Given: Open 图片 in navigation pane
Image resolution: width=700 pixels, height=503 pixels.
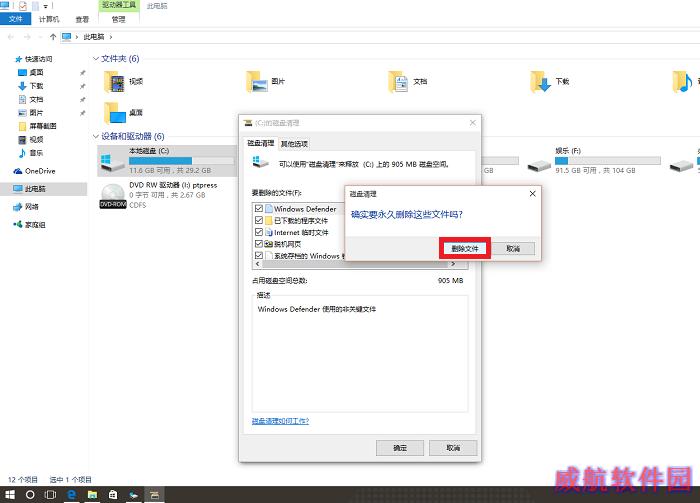Looking at the screenshot, I should [36, 112].
